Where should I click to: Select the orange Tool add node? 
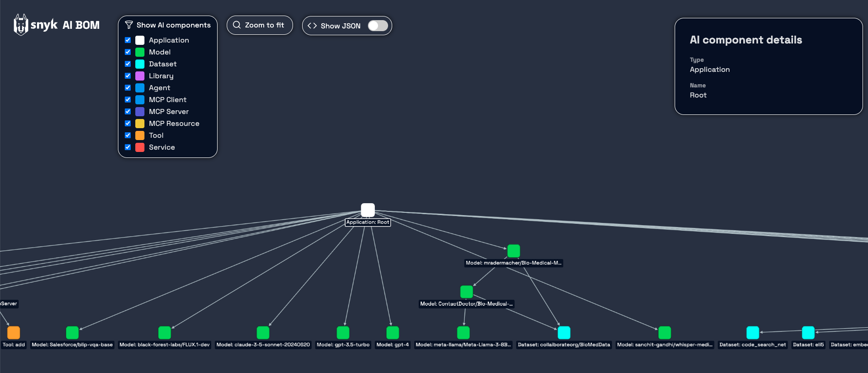pos(14,333)
